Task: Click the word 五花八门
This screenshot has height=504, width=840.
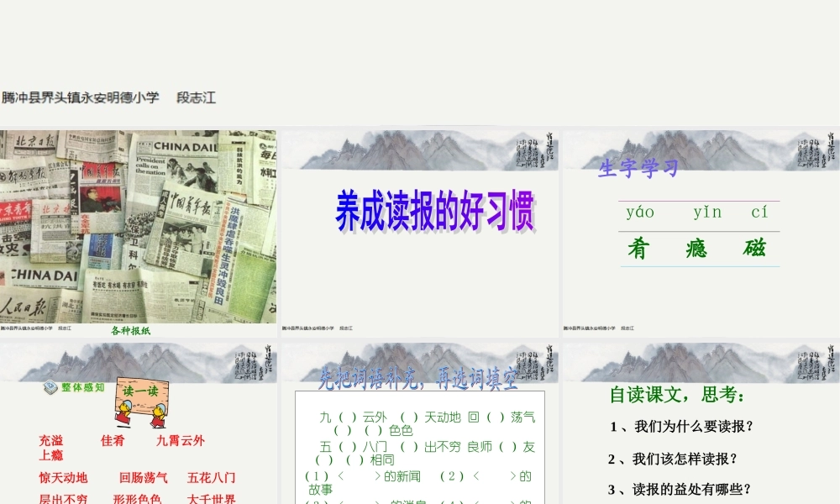Action: click(x=211, y=478)
